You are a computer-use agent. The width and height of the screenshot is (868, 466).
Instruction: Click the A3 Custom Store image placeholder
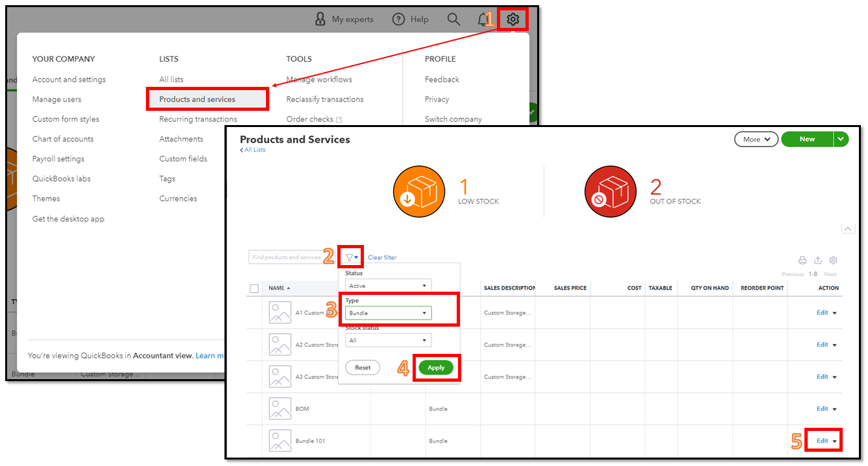click(280, 377)
